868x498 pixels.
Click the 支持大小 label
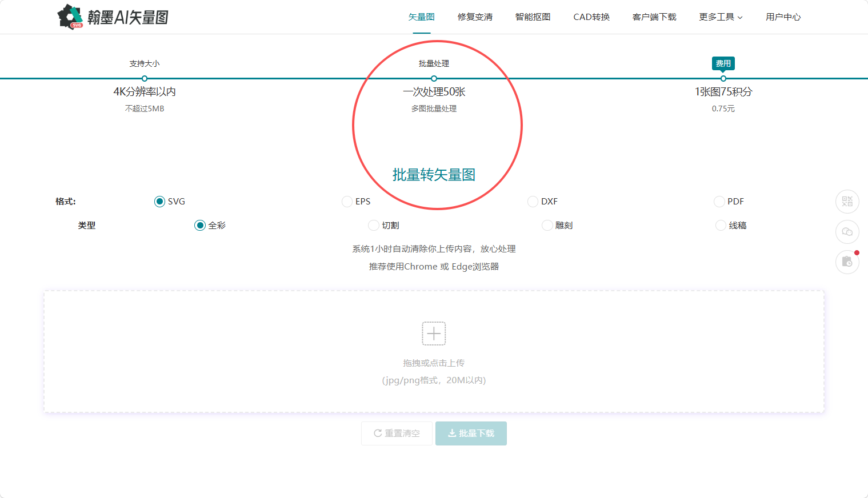(145, 63)
